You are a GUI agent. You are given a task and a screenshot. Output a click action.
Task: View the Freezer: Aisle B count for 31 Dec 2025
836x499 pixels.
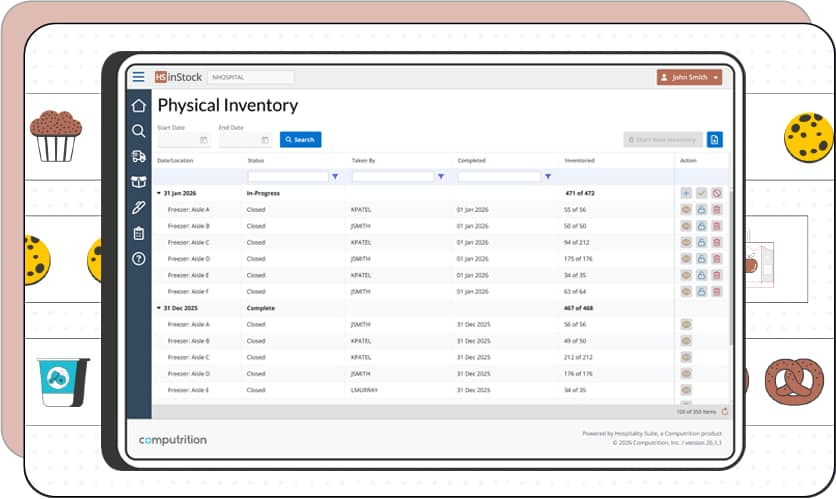click(686, 340)
